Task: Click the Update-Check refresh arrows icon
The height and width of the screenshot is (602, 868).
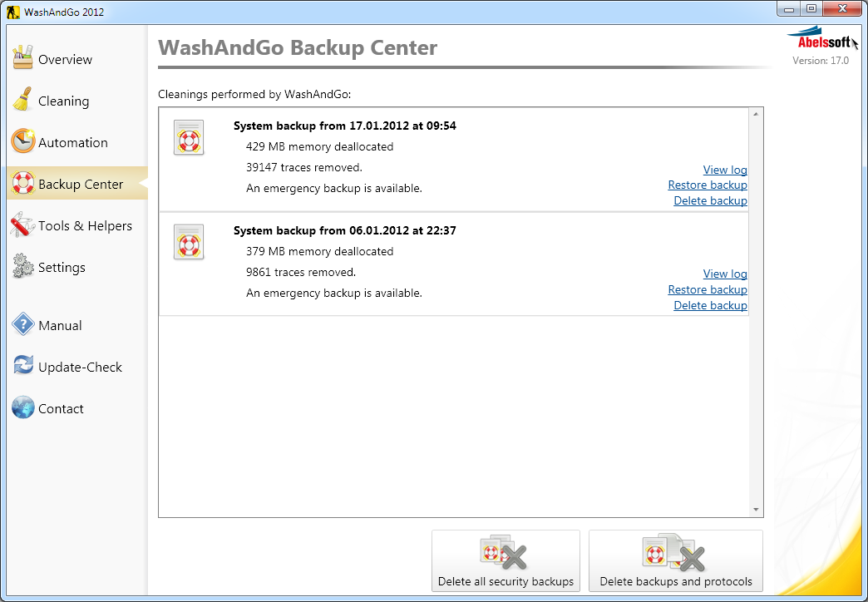Action: 22,365
